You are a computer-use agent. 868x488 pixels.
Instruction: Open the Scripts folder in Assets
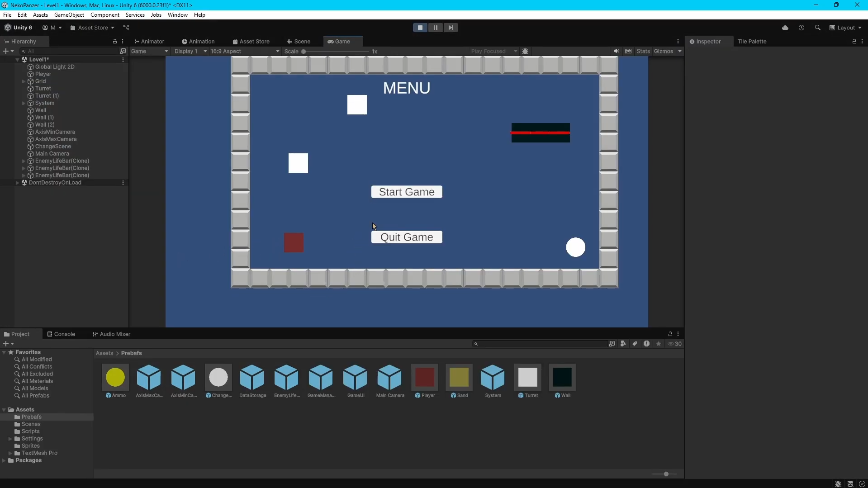[x=31, y=431]
